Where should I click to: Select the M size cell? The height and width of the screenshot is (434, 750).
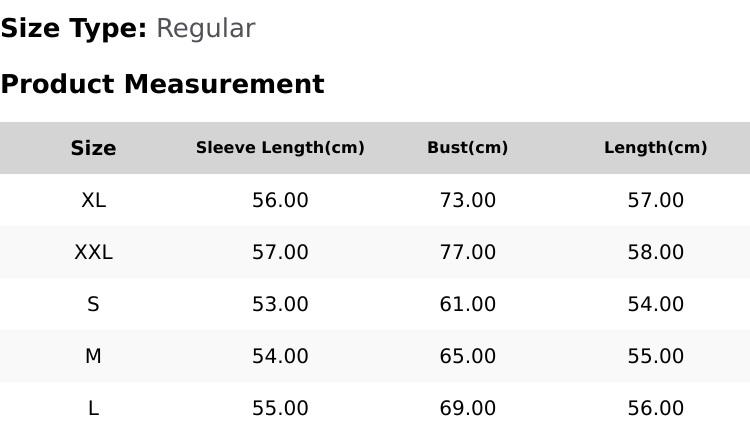tap(93, 356)
